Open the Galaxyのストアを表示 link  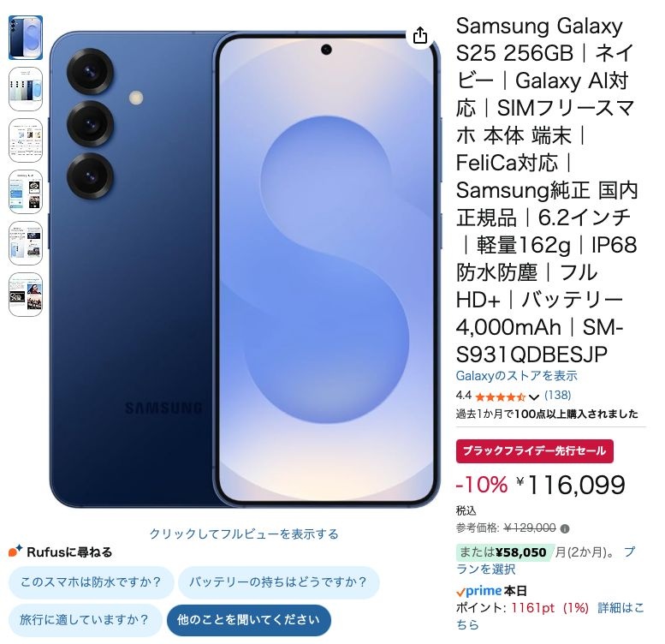[516, 375]
